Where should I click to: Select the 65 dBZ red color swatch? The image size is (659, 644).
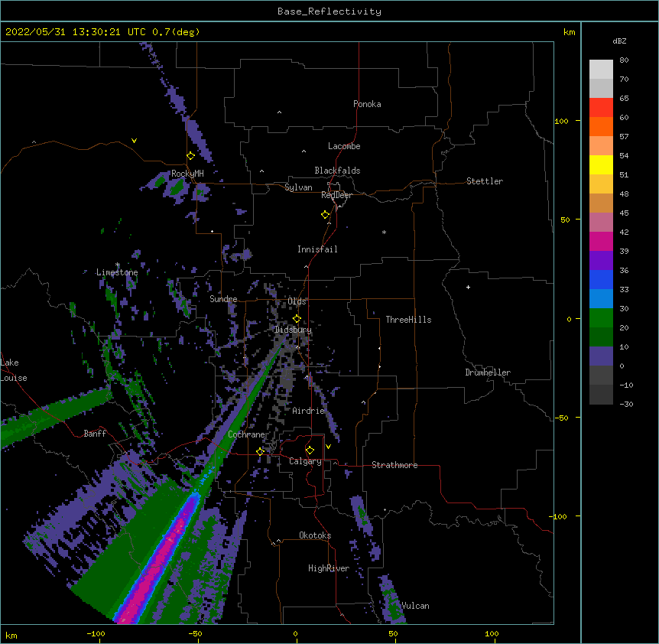tap(601, 108)
